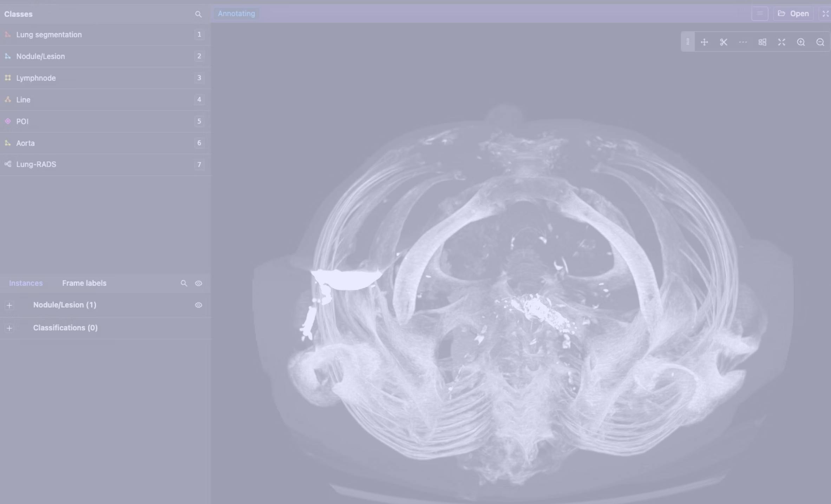This screenshot has height=504, width=831.
Task: Click hotkey badge 6 for Aorta
Action: click(x=199, y=143)
